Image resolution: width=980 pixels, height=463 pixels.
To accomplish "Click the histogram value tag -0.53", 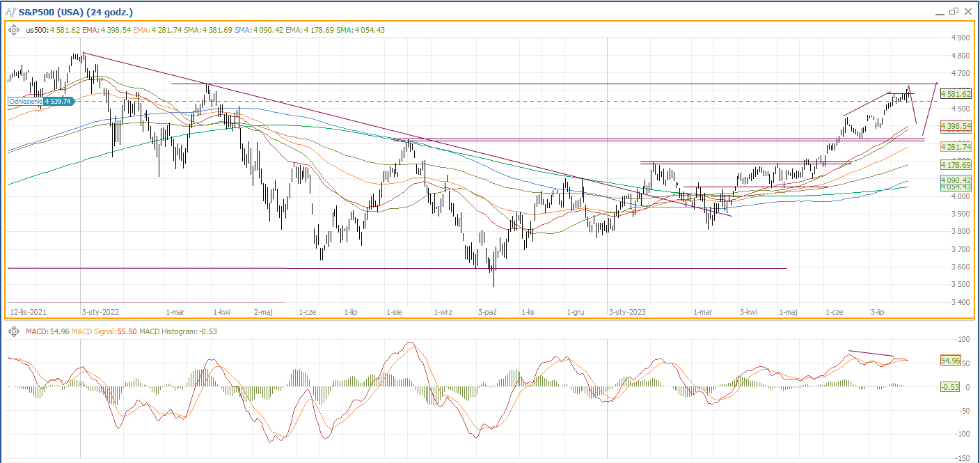I will coord(951,386).
